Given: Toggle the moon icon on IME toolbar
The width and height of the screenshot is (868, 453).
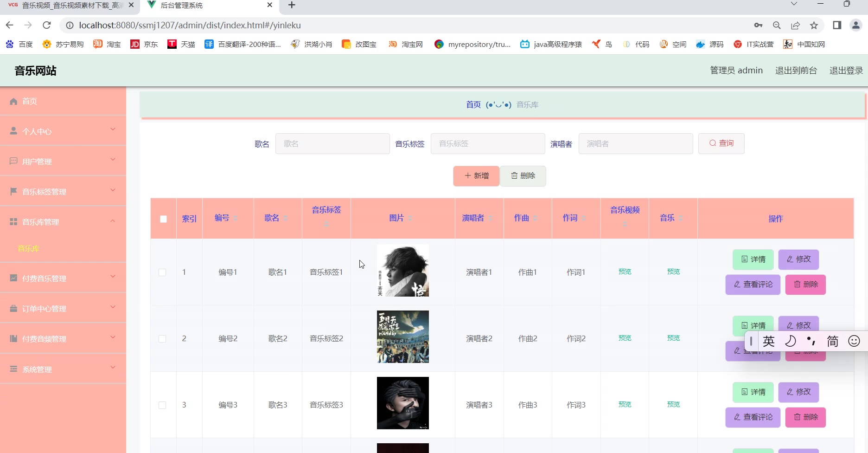Looking at the screenshot, I should coord(790,341).
